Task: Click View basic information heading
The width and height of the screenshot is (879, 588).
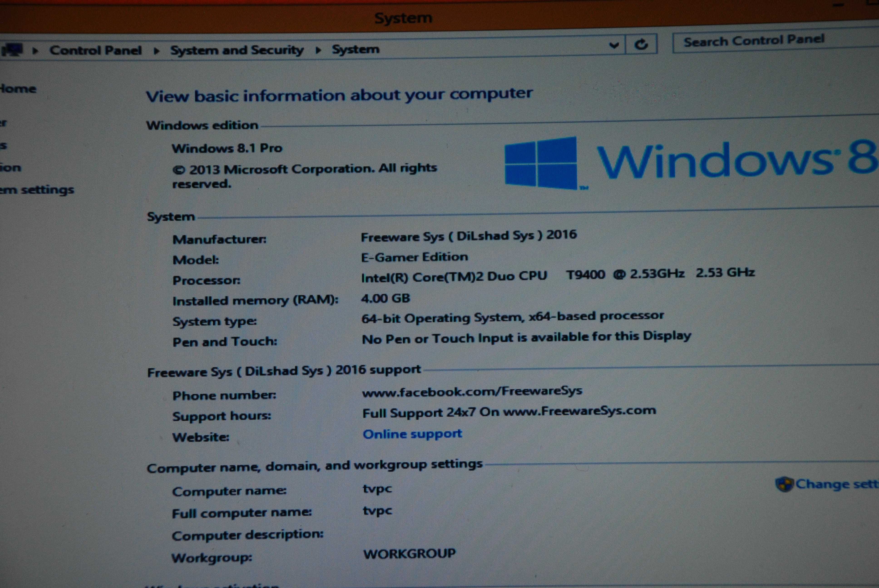Action: click(339, 94)
